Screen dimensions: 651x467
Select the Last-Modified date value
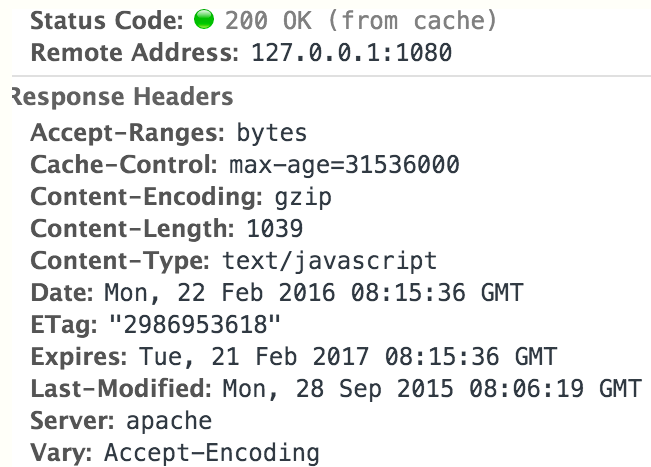[432, 389]
